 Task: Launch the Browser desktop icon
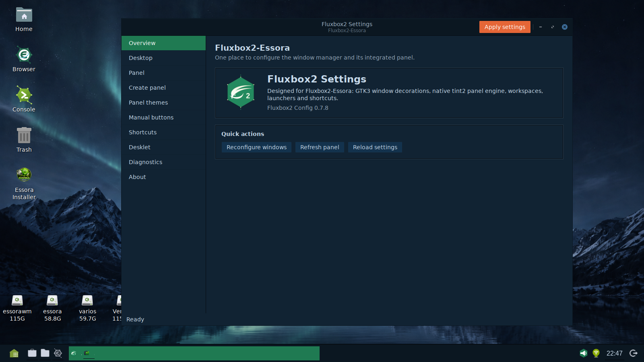click(24, 60)
